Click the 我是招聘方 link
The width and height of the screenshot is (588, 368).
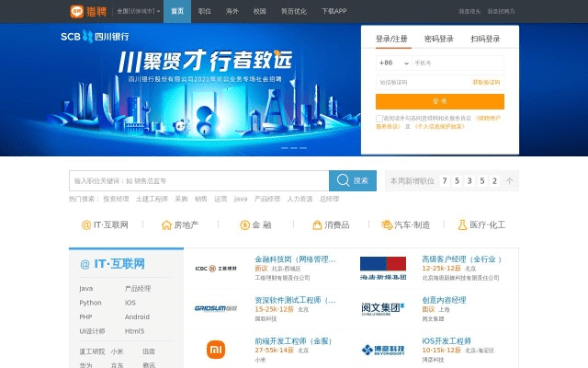501,12
